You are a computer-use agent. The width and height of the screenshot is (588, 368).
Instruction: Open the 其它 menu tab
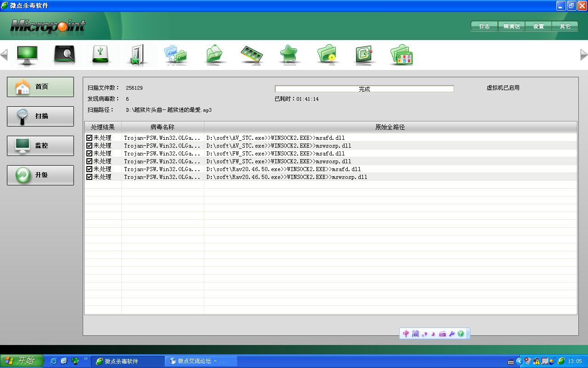tap(565, 26)
